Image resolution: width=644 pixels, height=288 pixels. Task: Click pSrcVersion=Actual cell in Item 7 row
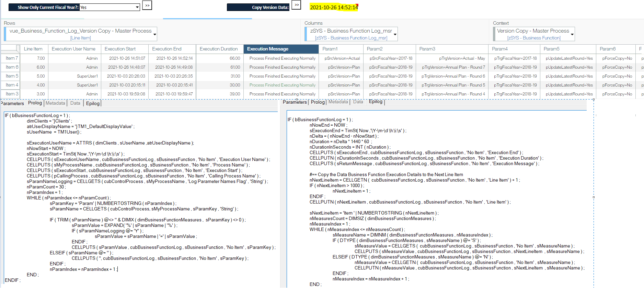click(x=341, y=58)
